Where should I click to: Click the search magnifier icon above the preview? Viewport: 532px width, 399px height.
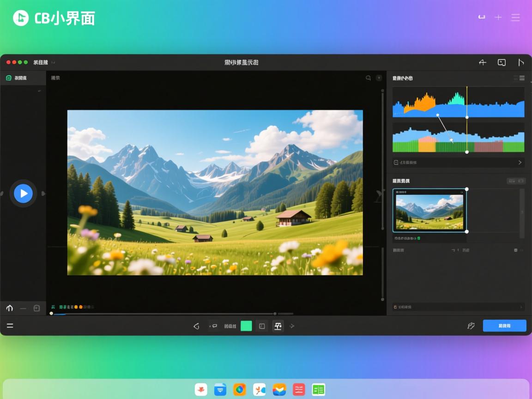click(368, 78)
